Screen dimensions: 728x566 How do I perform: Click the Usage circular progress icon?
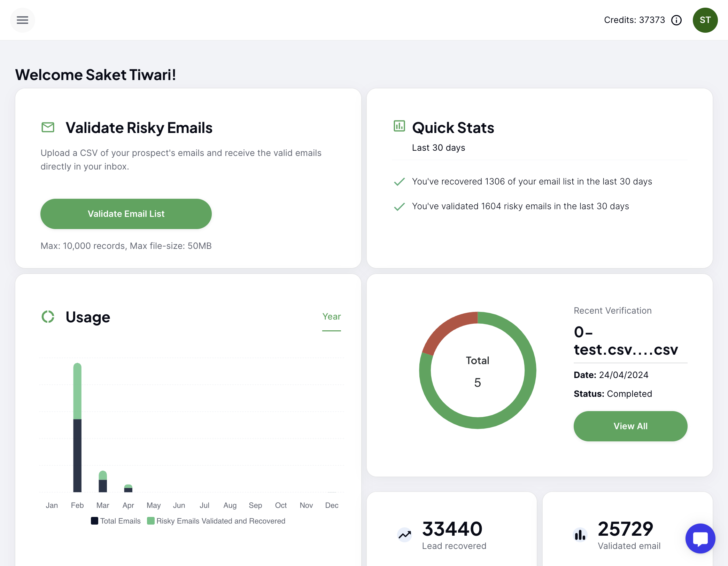click(x=48, y=317)
